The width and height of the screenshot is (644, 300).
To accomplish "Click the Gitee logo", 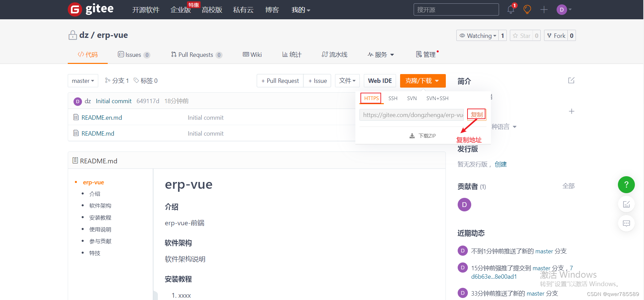I will (91, 9).
